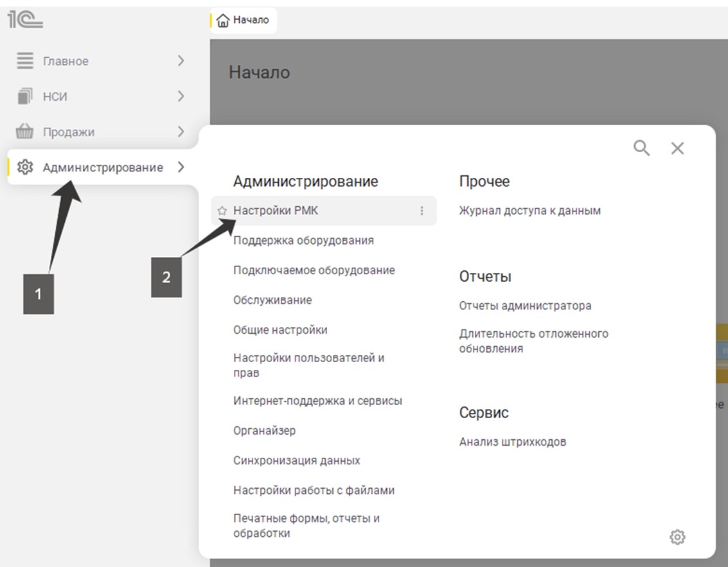Open Синхронизация данных menu entry
The width and height of the screenshot is (728, 567).
click(x=296, y=460)
